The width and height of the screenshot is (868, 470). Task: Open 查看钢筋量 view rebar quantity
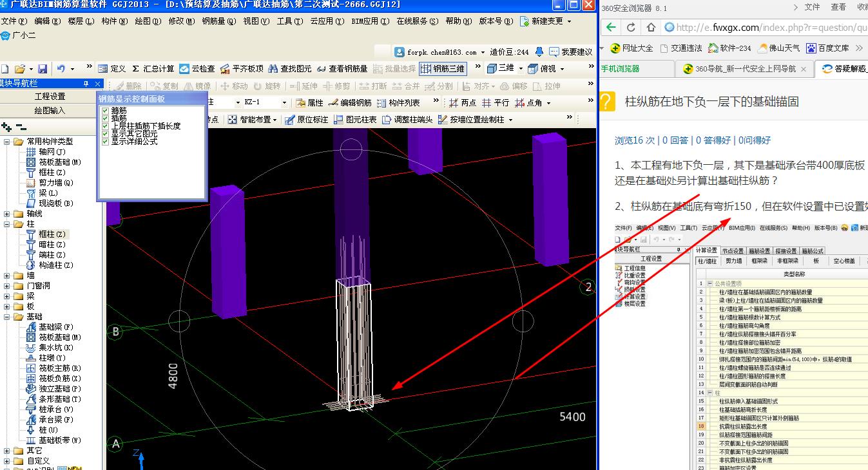pyautogui.click(x=342, y=69)
